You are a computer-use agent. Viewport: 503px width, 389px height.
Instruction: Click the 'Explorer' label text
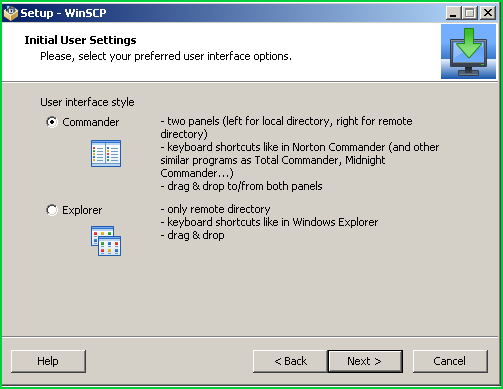(82, 210)
